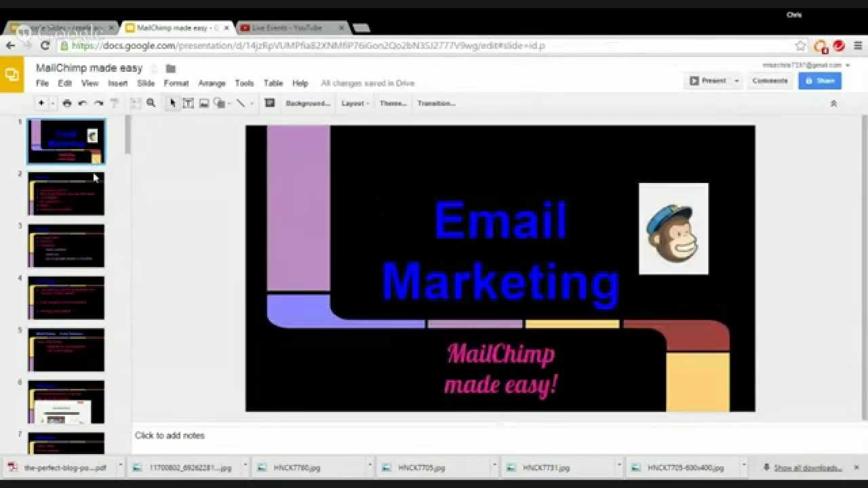Open the Comments button

click(770, 81)
